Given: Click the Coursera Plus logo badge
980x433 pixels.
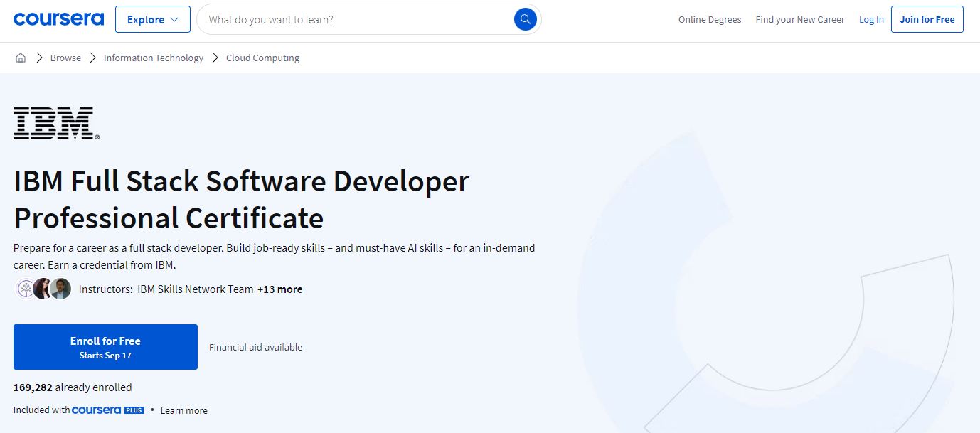Looking at the screenshot, I should tap(108, 410).
